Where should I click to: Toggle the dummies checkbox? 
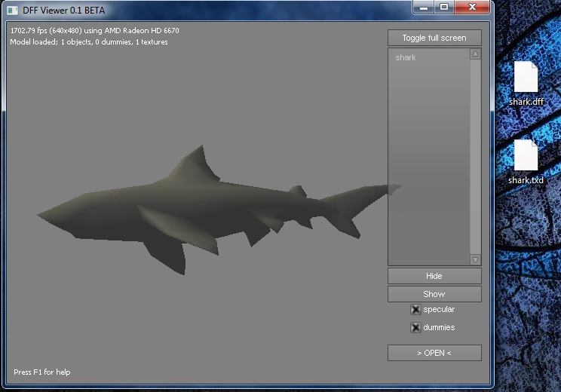point(415,327)
